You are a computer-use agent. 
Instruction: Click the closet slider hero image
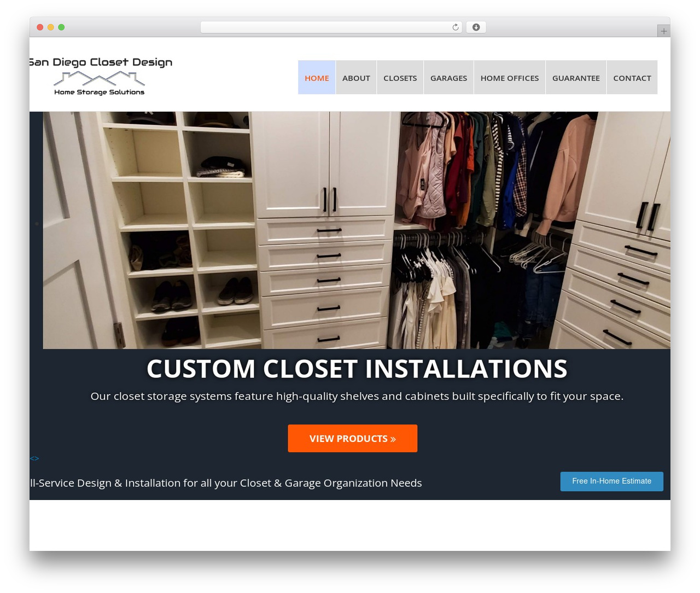(357, 230)
